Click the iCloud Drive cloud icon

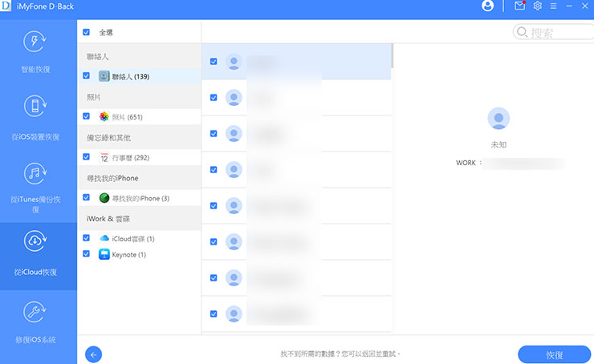point(104,238)
